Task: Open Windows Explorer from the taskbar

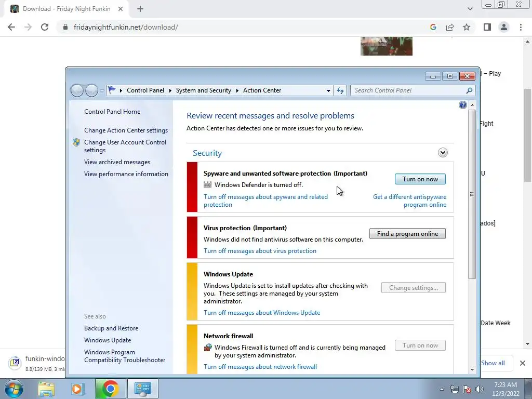Action: point(46,389)
